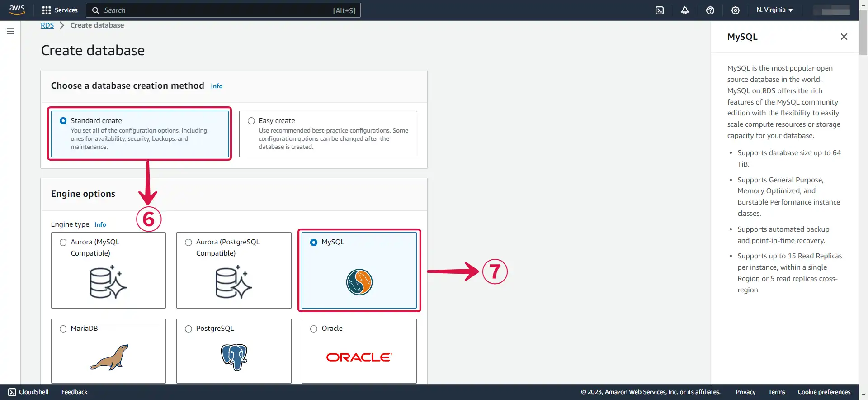Open Info link beside creation method
868x400 pixels.
(217, 86)
